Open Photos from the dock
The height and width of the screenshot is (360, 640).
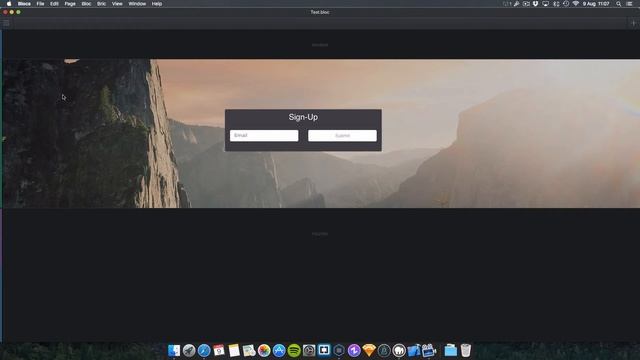pyautogui.click(x=264, y=350)
